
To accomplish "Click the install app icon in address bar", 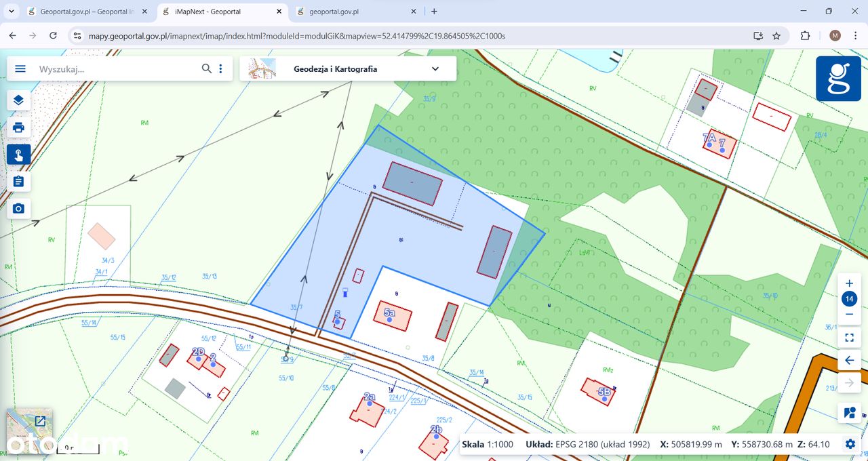I will (x=758, y=35).
